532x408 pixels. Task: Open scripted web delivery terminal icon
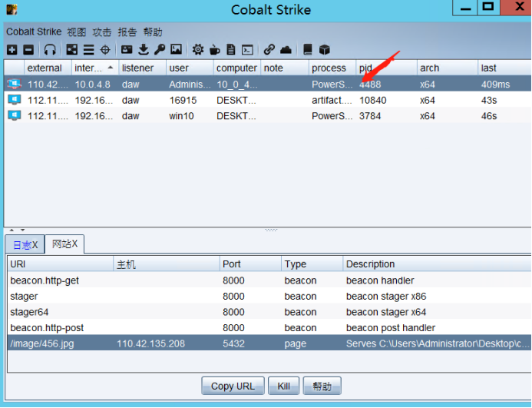pyautogui.click(x=247, y=50)
